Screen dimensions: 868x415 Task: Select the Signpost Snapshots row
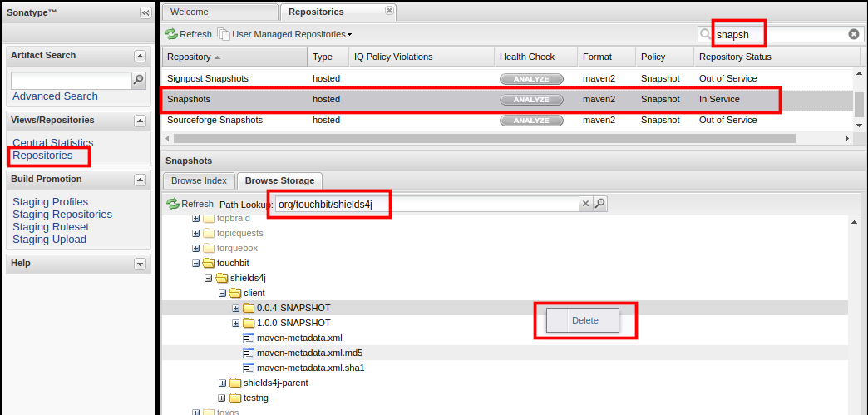[x=508, y=79]
